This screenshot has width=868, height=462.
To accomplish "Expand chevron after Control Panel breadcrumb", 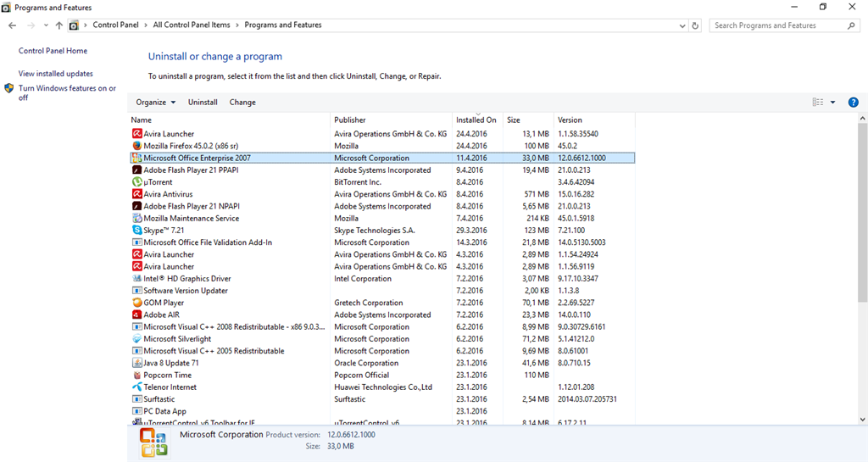I will [146, 25].
